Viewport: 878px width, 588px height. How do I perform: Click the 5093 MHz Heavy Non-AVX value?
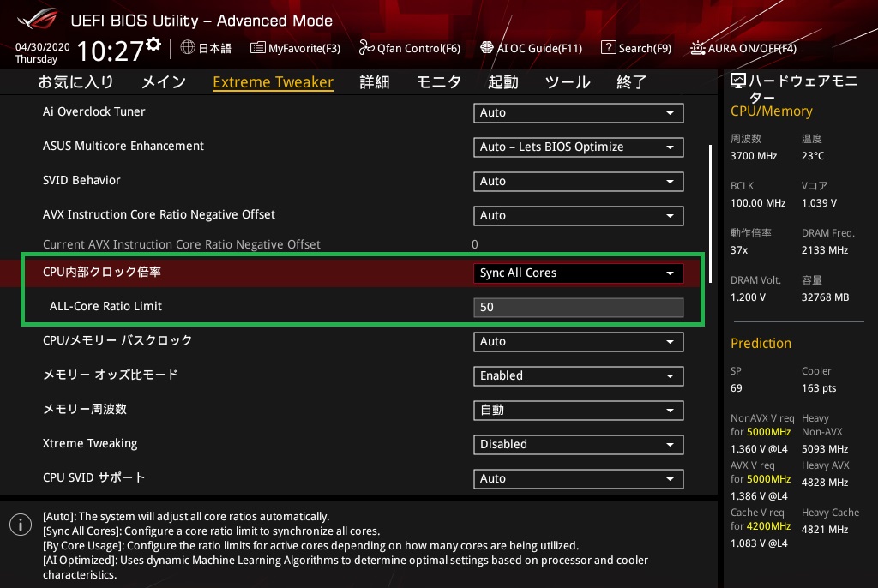(825, 448)
